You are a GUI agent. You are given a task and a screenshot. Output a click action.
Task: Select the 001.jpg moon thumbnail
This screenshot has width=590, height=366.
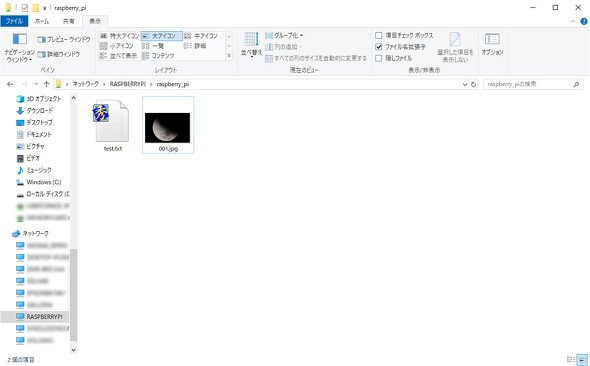(x=168, y=125)
